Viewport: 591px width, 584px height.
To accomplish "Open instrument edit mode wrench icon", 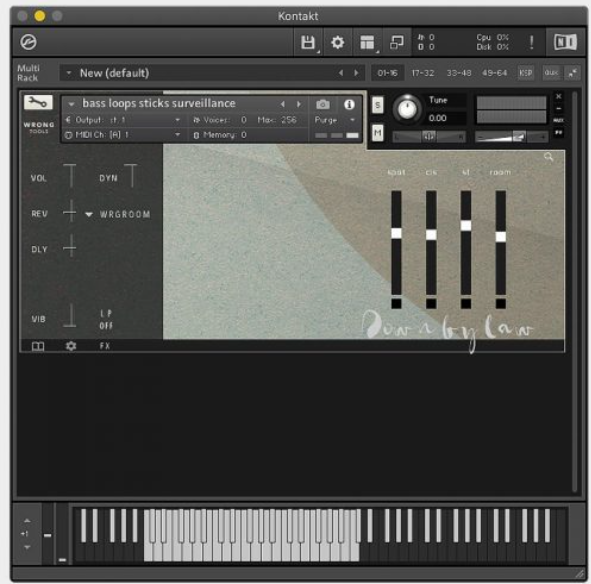I will 38,102.
